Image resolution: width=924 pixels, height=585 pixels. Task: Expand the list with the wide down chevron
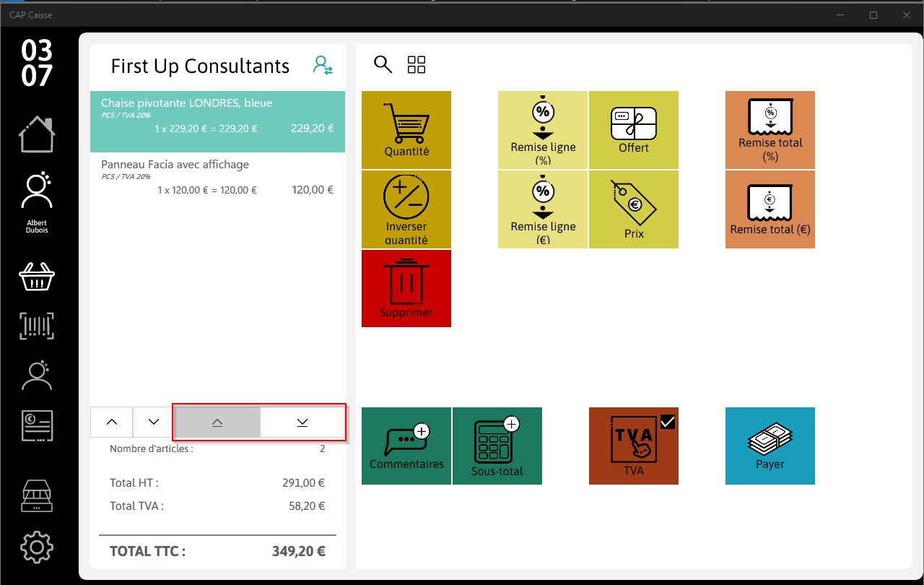pyautogui.click(x=302, y=422)
